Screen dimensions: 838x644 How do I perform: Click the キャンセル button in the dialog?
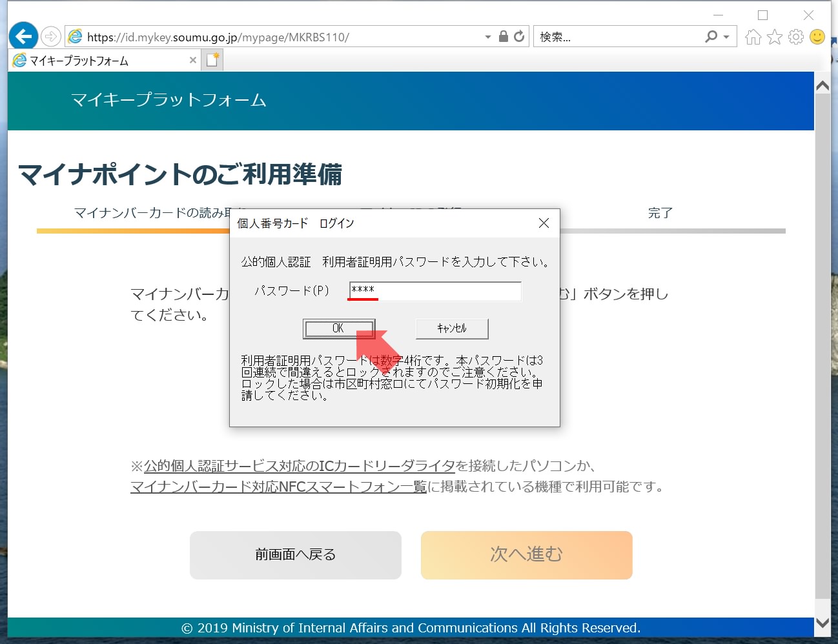pyautogui.click(x=452, y=328)
